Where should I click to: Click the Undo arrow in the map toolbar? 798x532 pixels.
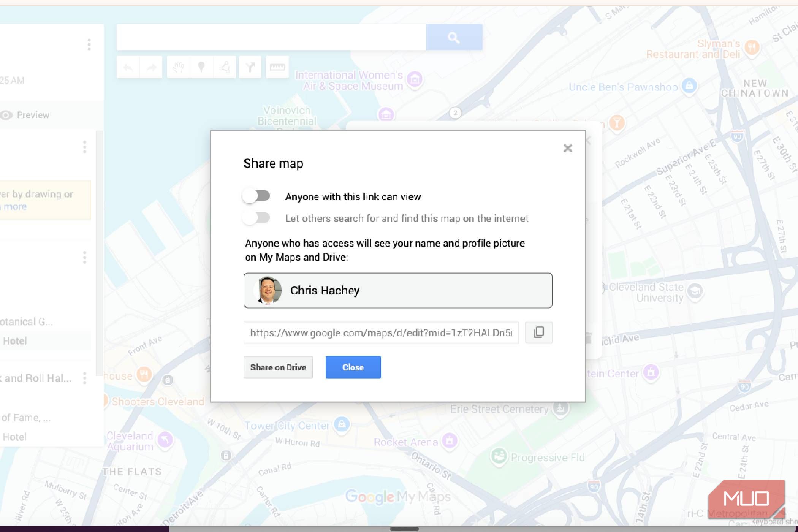tap(128, 67)
